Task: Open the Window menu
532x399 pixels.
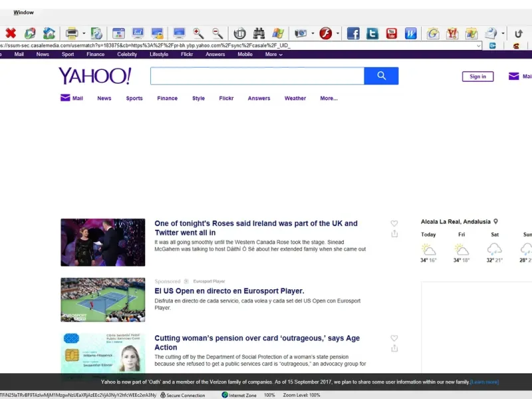Action: tap(23, 12)
